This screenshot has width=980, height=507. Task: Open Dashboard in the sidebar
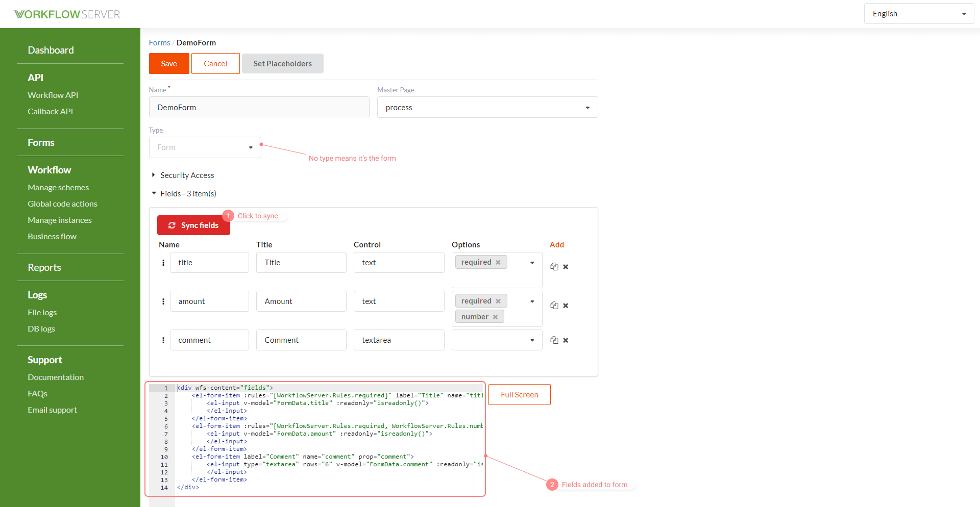click(x=51, y=50)
